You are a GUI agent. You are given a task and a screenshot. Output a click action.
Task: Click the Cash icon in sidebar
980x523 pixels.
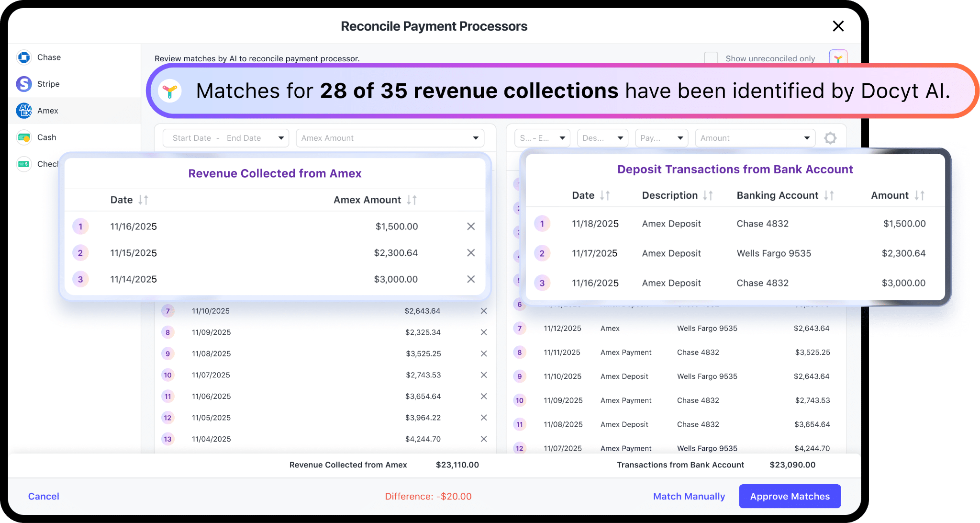(24, 137)
